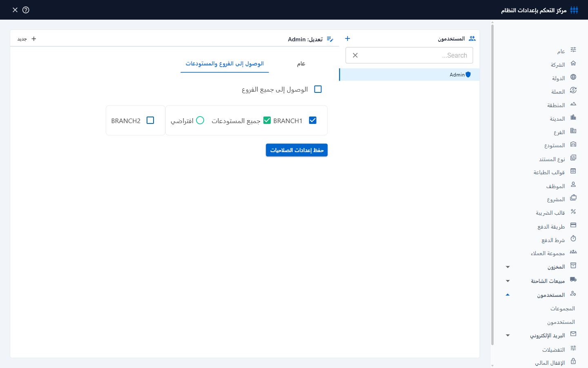This screenshot has width=588, height=368.
Task: Open المنطقة region sidebar icon
Action: tap(573, 104)
